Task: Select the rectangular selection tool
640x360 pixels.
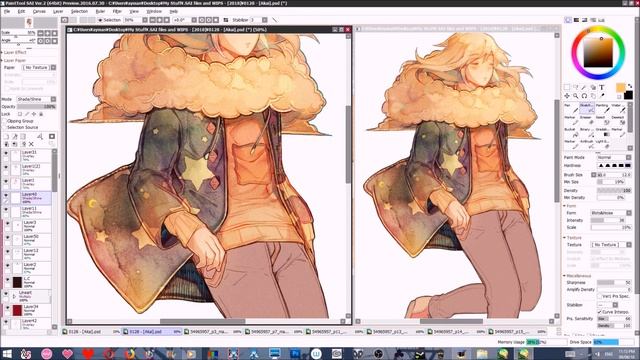Action: (x=567, y=87)
